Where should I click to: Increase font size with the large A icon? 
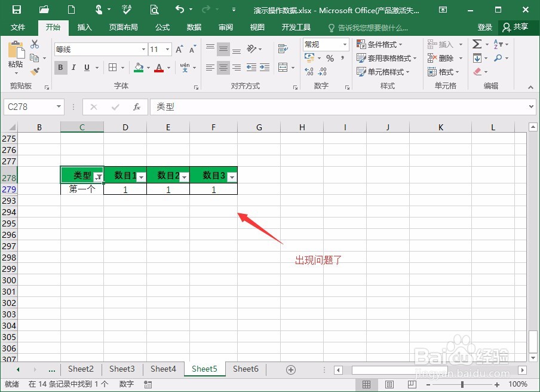(x=179, y=49)
